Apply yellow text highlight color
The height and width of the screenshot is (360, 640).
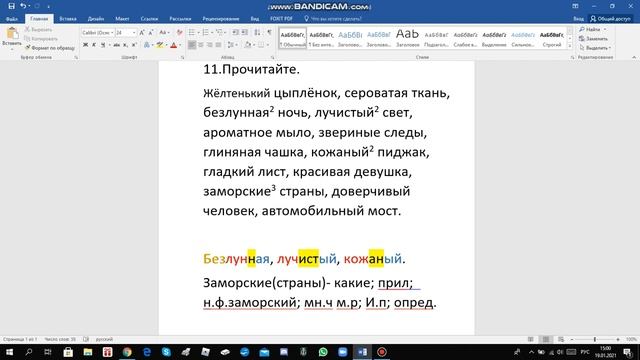point(160,45)
